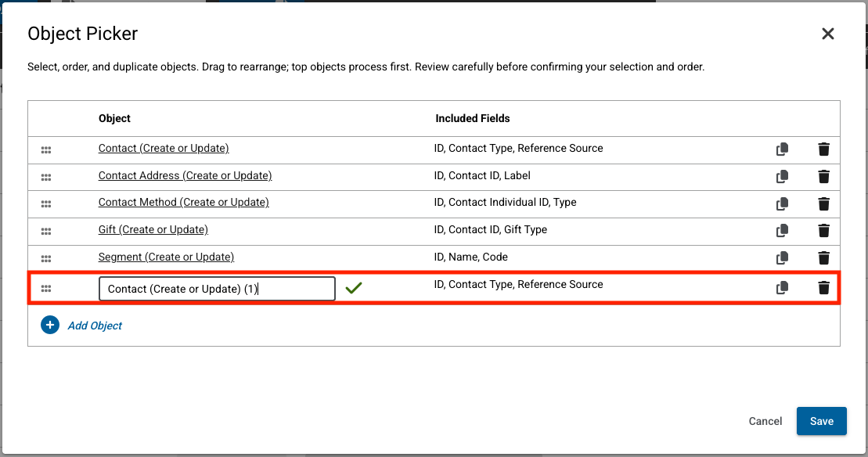The image size is (868, 457).
Task: Open the Contact Address (Create or Update) link
Action: click(185, 175)
